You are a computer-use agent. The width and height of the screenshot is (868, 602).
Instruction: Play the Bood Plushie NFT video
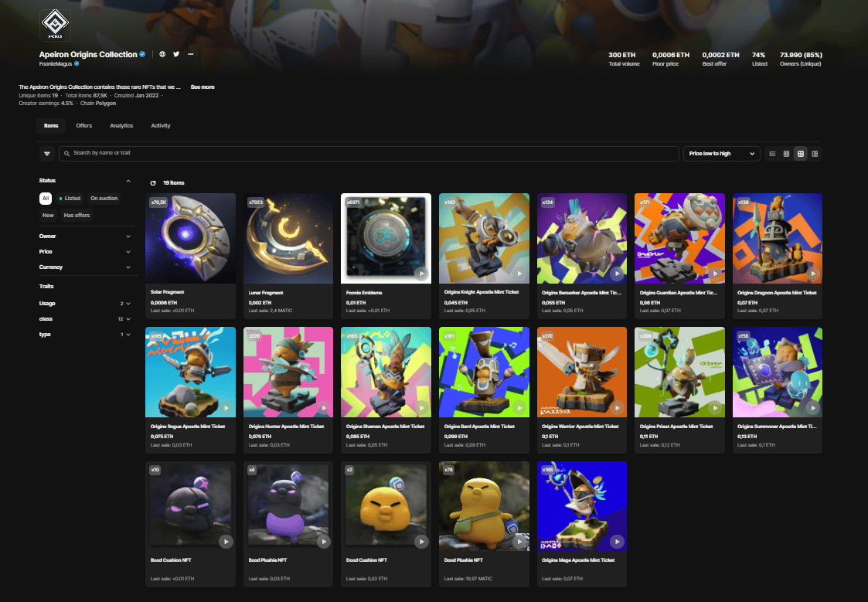tap(324, 542)
